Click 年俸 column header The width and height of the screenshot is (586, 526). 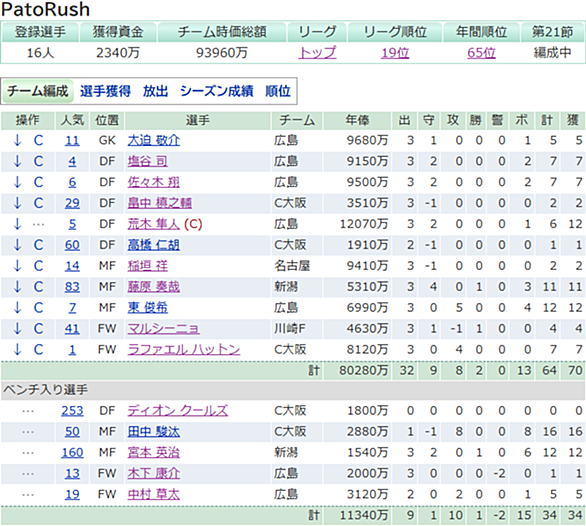pos(357,120)
